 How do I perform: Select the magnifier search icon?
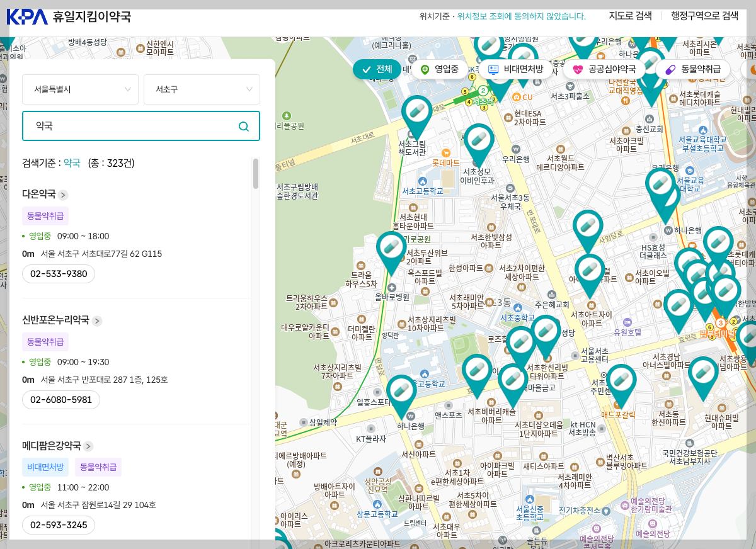pyautogui.click(x=244, y=126)
